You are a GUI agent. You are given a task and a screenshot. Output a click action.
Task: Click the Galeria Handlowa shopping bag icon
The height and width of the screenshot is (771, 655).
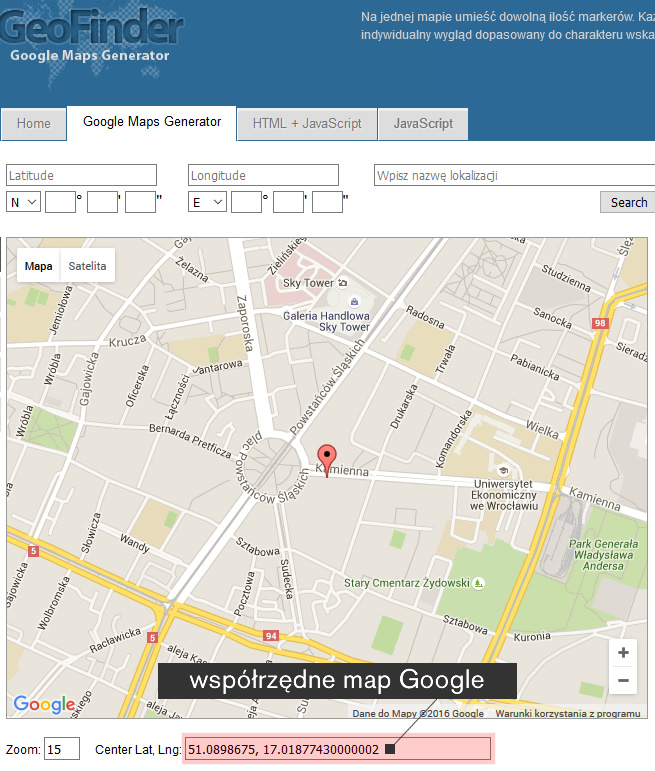pos(354,301)
